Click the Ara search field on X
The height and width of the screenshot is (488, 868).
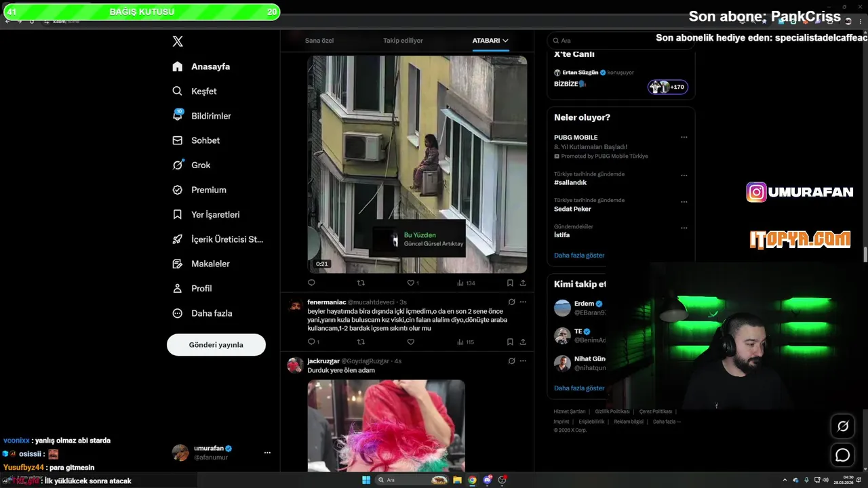pyautogui.click(x=620, y=41)
